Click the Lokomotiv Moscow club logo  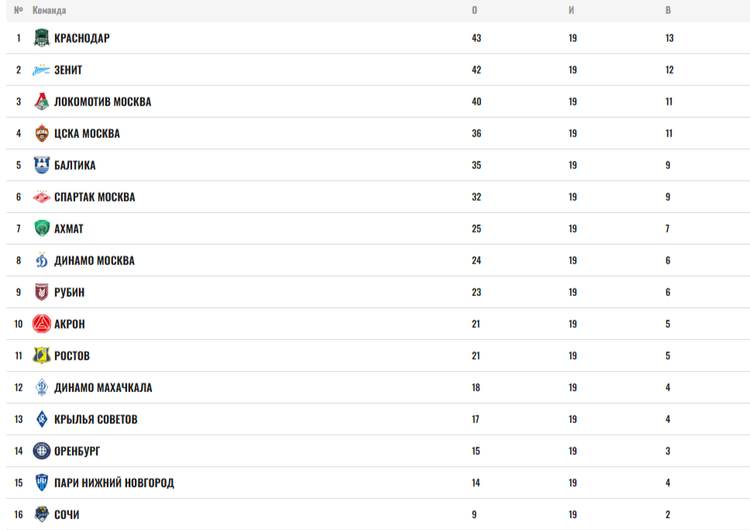point(41,102)
